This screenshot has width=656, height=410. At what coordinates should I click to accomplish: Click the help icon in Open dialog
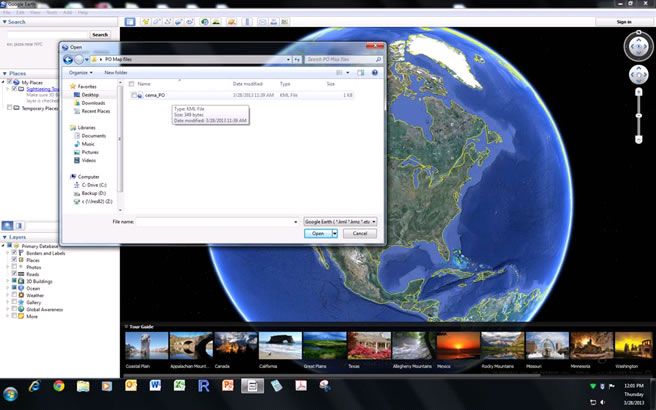(x=375, y=73)
